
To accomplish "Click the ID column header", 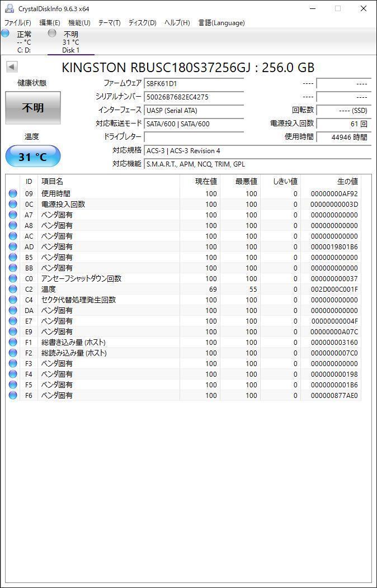I will tap(29, 182).
